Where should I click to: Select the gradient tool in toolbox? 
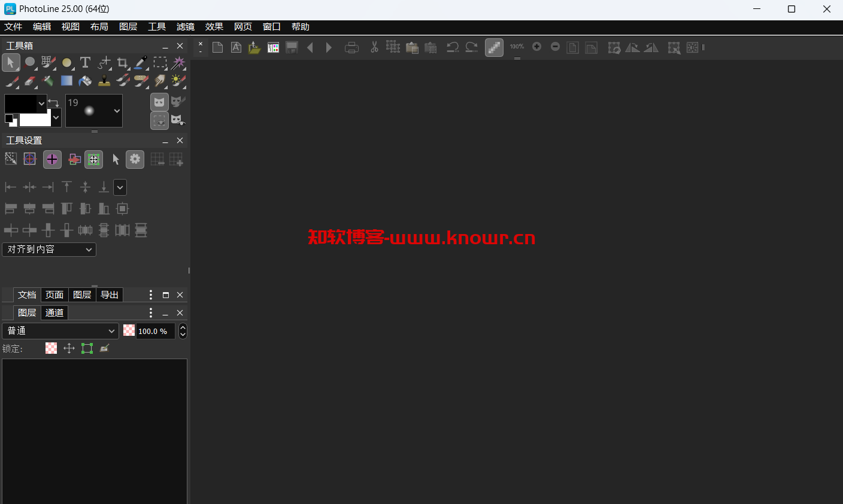[x=66, y=81]
